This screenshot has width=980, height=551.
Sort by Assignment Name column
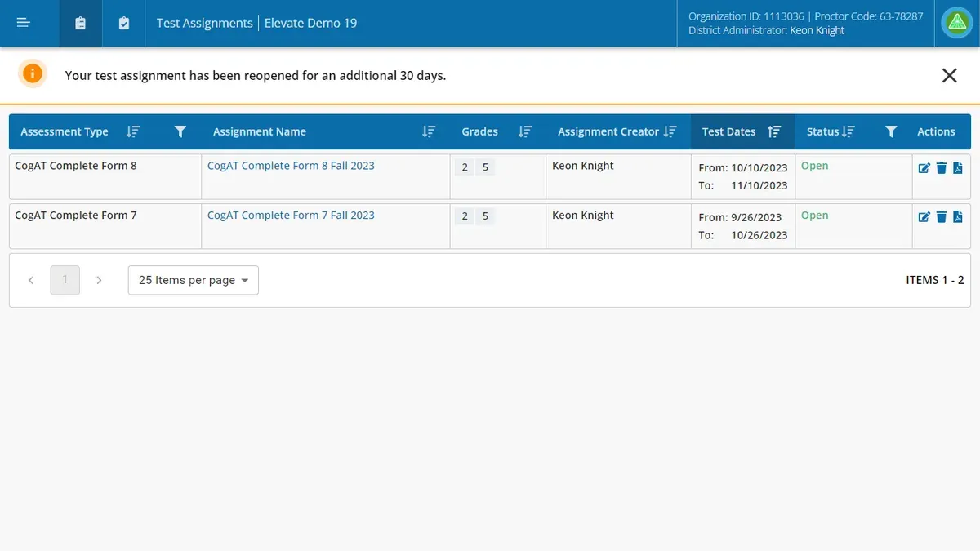click(x=429, y=131)
